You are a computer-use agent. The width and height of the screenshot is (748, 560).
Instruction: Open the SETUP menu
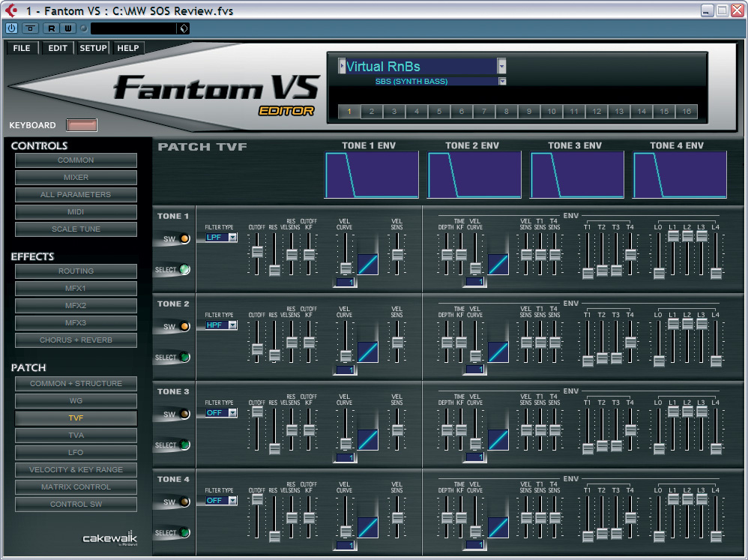pyautogui.click(x=93, y=48)
